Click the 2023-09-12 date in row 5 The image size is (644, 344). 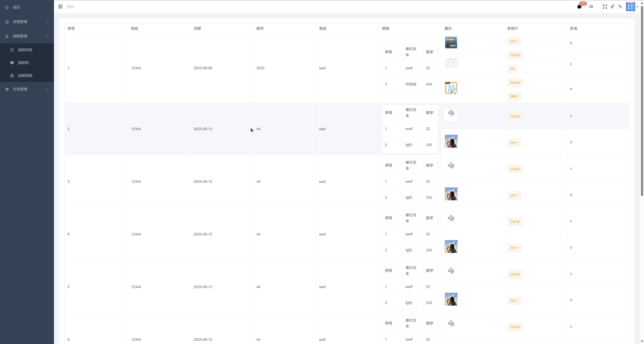(203, 287)
